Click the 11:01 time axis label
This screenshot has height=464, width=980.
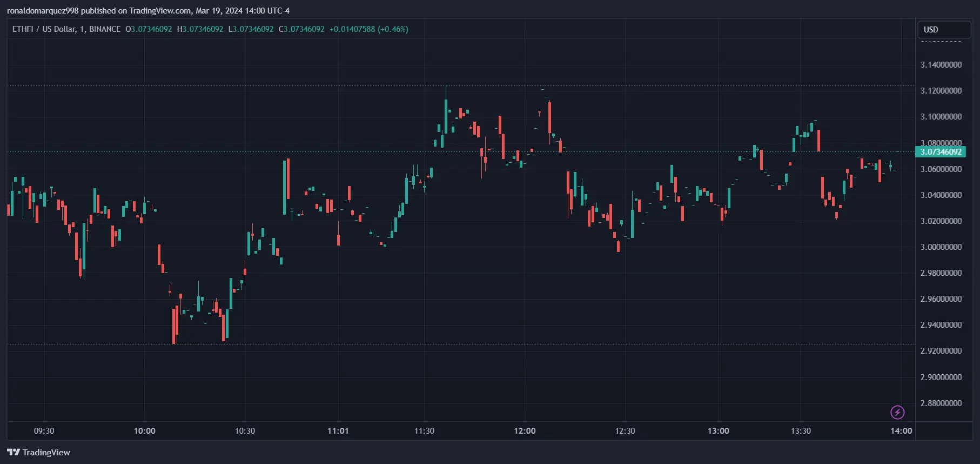point(338,431)
